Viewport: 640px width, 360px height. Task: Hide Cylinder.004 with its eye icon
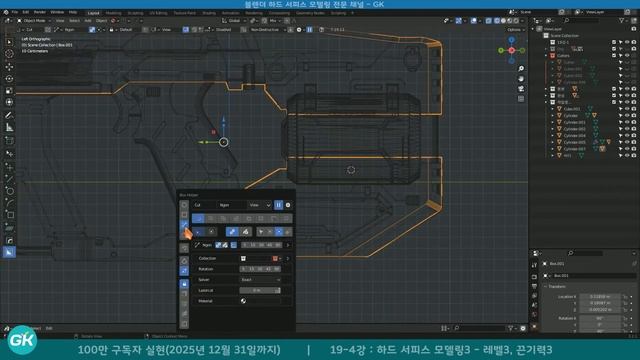point(627,136)
